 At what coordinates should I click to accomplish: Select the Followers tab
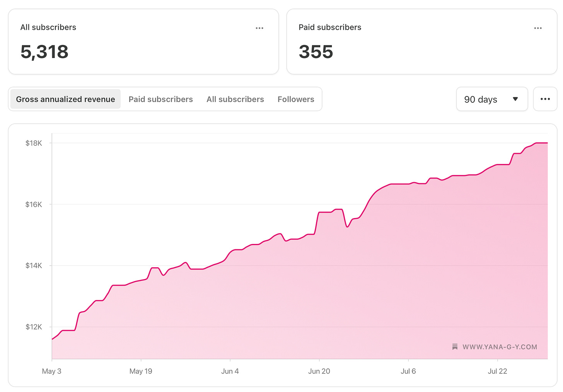pos(296,99)
